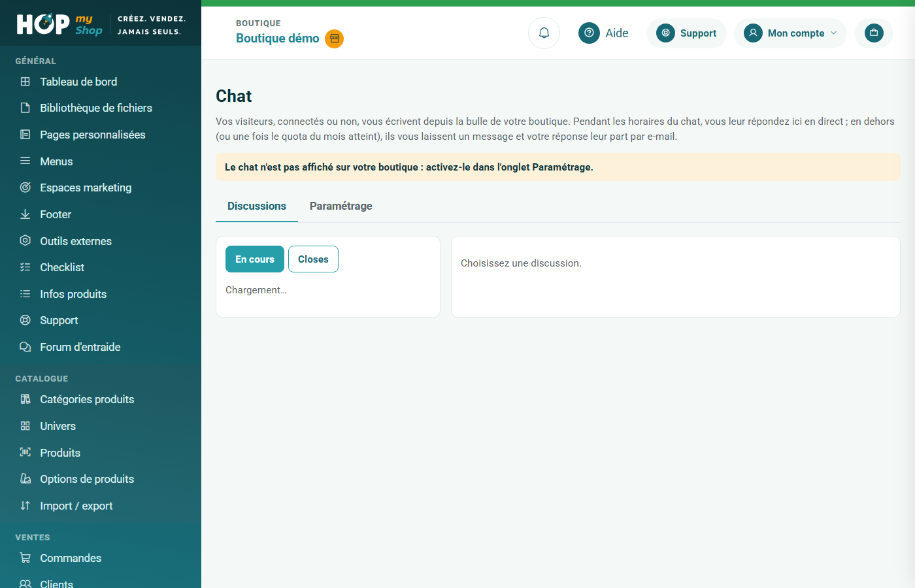Click the orange shop icon beside Boutique démo

pyautogui.click(x=335, y=39)
